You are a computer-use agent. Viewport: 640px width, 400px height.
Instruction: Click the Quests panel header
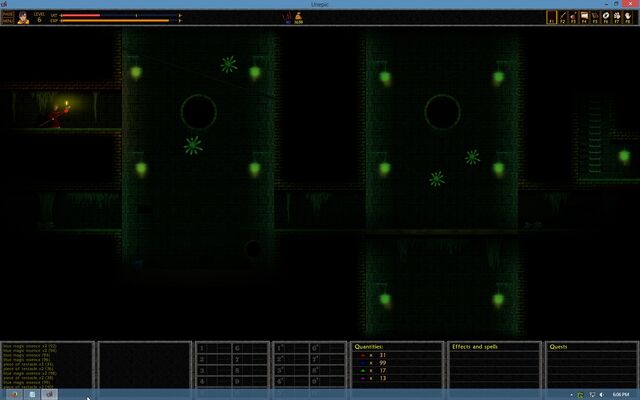[558, 347]
